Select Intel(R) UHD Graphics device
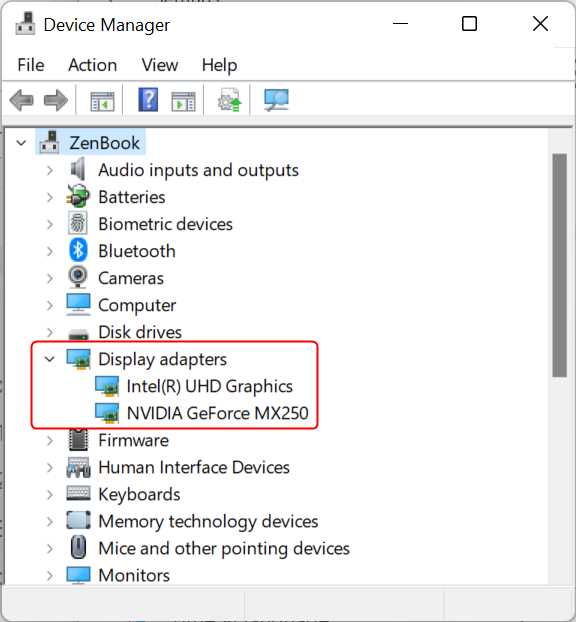Screen dimensions: 576x622 pyautogui.click(x=209, y=386)
